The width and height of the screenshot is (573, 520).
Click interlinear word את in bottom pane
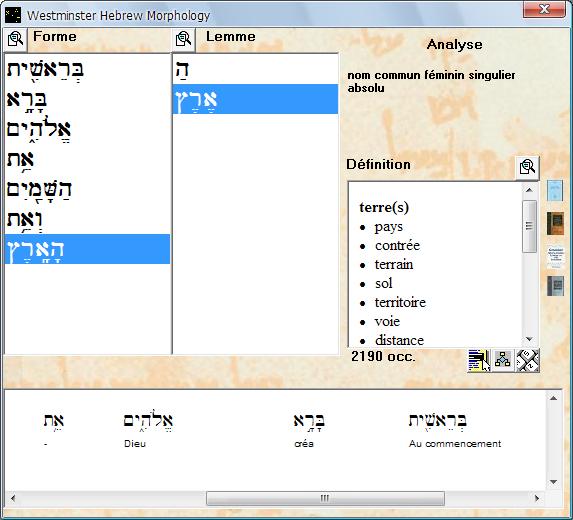54,421
